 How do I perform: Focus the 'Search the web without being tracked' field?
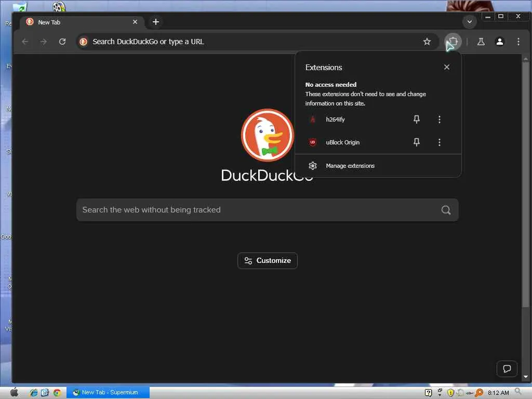pos(268,210)
